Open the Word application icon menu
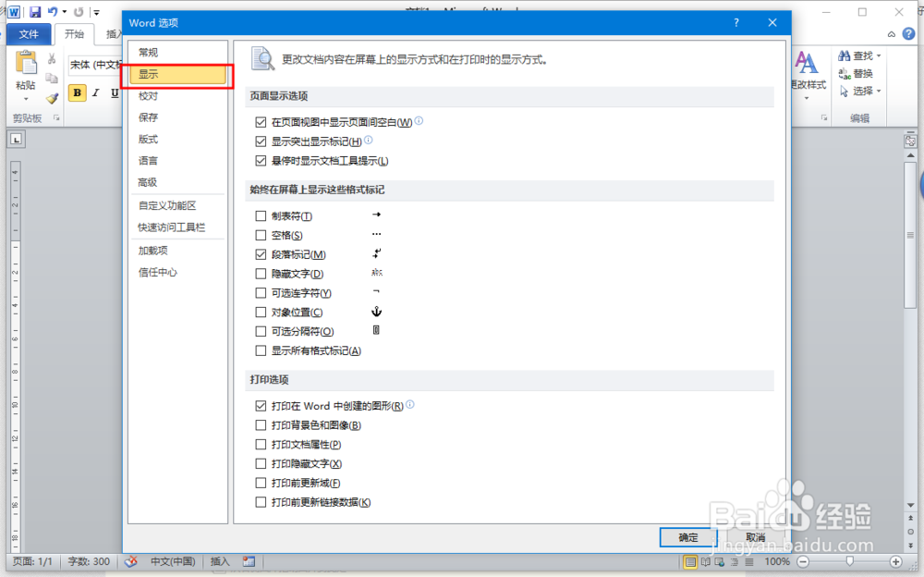The height and width of the screenshot is (577, 924). tap(13, 12)
